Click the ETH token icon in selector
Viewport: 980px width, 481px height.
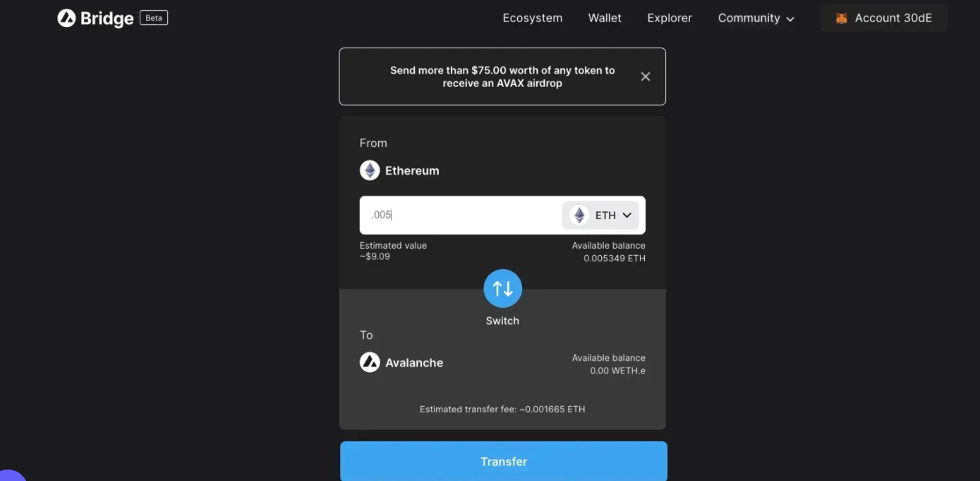(x=579, y=215)
